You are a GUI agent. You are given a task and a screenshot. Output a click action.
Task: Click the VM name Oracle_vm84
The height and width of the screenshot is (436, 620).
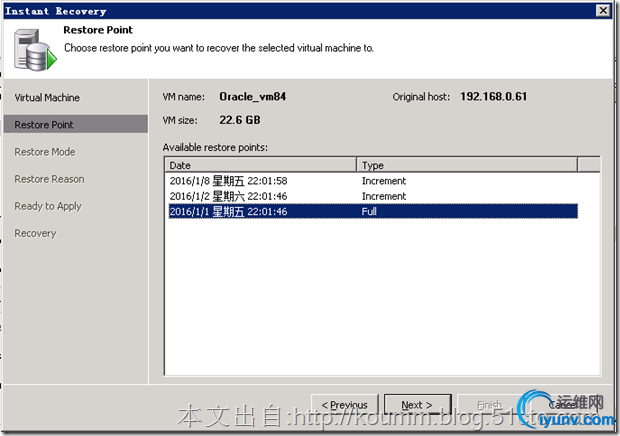(253, 97)
